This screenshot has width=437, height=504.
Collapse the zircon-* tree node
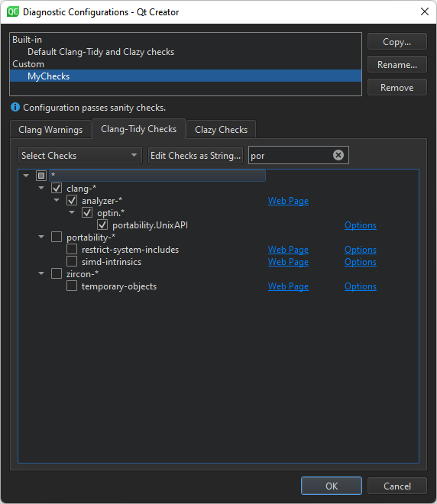point(41,273)
